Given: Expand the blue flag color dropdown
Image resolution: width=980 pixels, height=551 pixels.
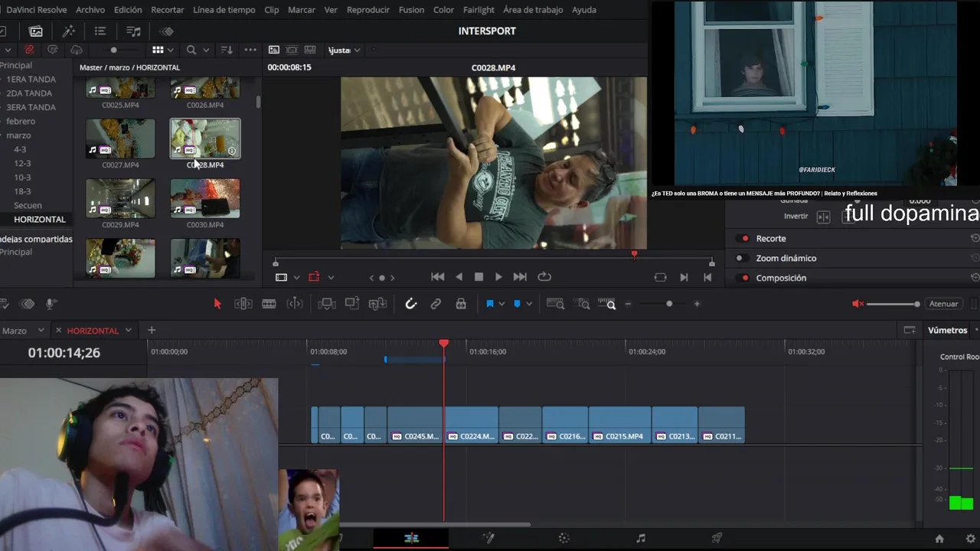Looking at the screenshot, I should [x=501, y=304].
